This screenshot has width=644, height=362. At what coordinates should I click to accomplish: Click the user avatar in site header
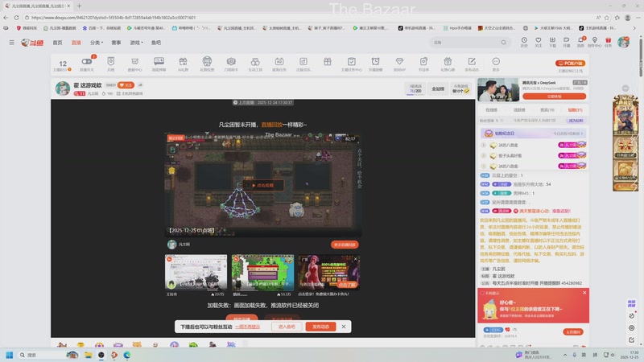click(623, 42)
